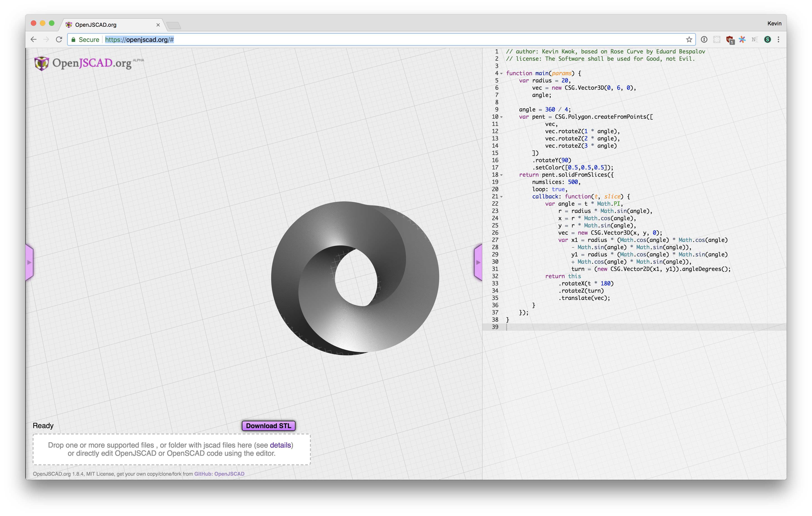Screen dimensions: 812x516
Task: Click the file drop zone area
Action: coord(171,449)
